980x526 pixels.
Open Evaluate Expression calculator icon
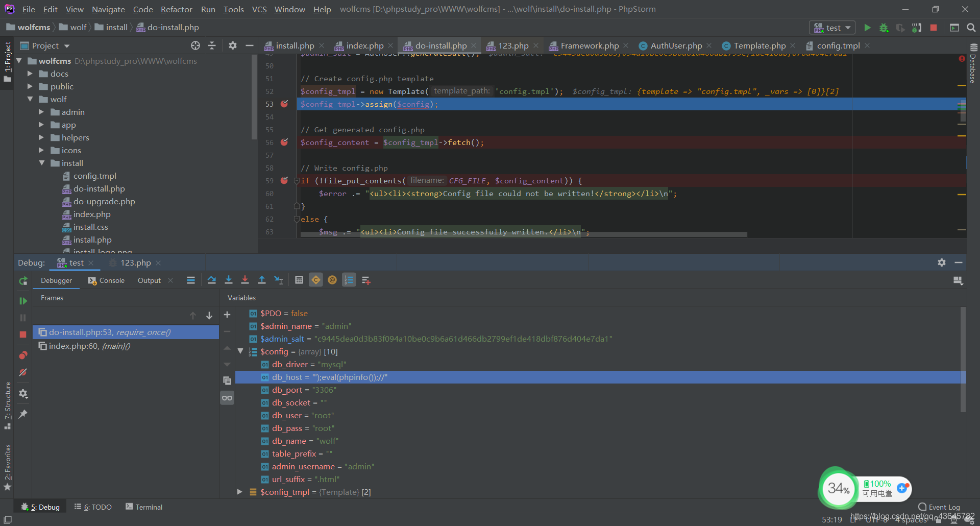(299, 280)
